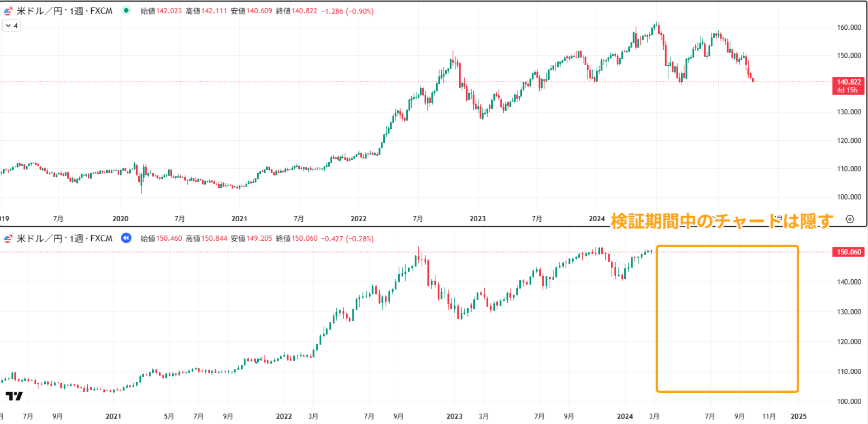Click the TradingView logo in the lower chart

tap(14, 396)
